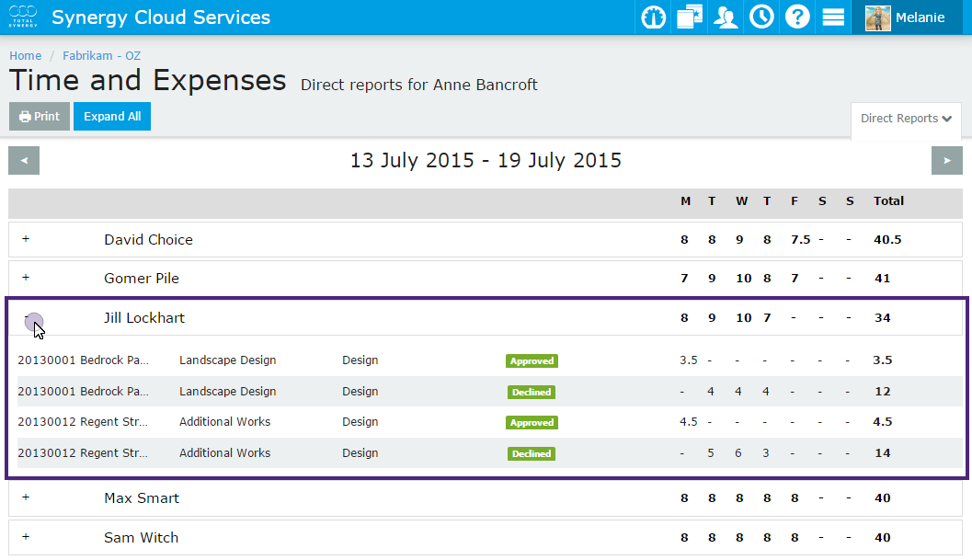The image size is (972, 560).
Task: Click the Print button
Action: click(40, 117)
